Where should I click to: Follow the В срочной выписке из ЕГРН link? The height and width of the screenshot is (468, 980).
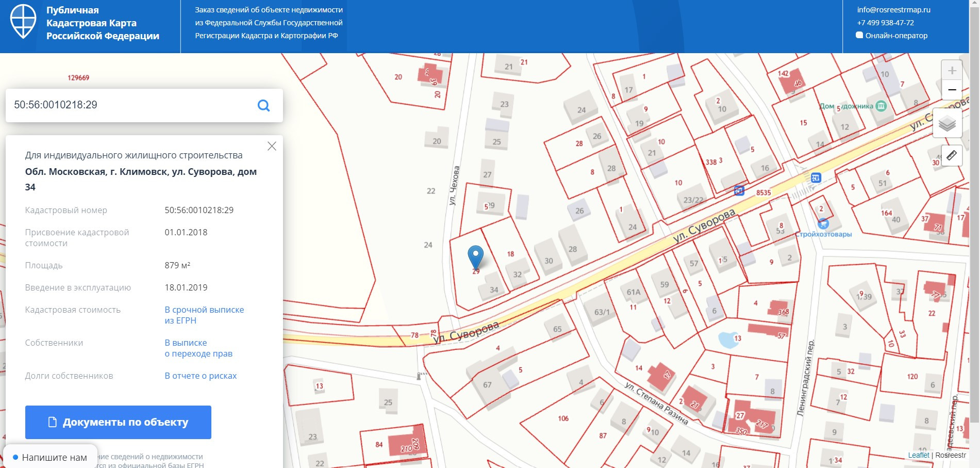pos(204,315)
